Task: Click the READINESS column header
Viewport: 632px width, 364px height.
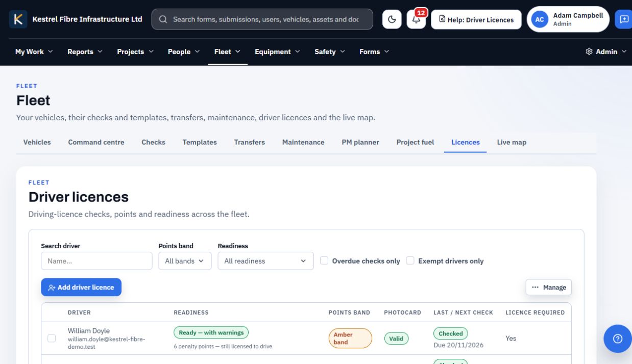Action: [x=191, y=313]
